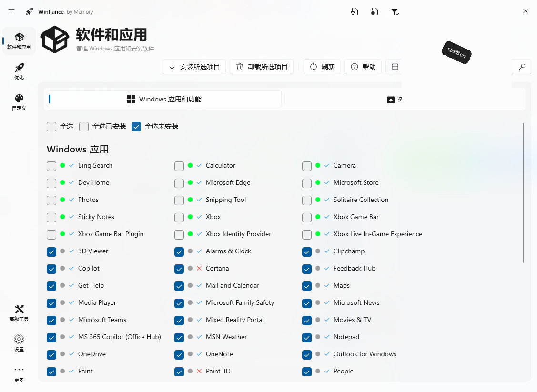Open the 更多 three-dots sidebar item
Screen dimensions: 537x392
19,374
